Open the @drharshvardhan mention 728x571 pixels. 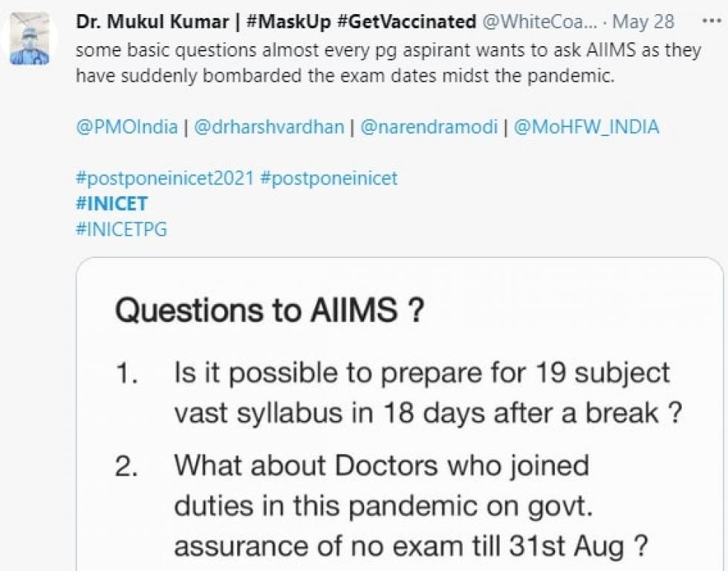point(269,127)
